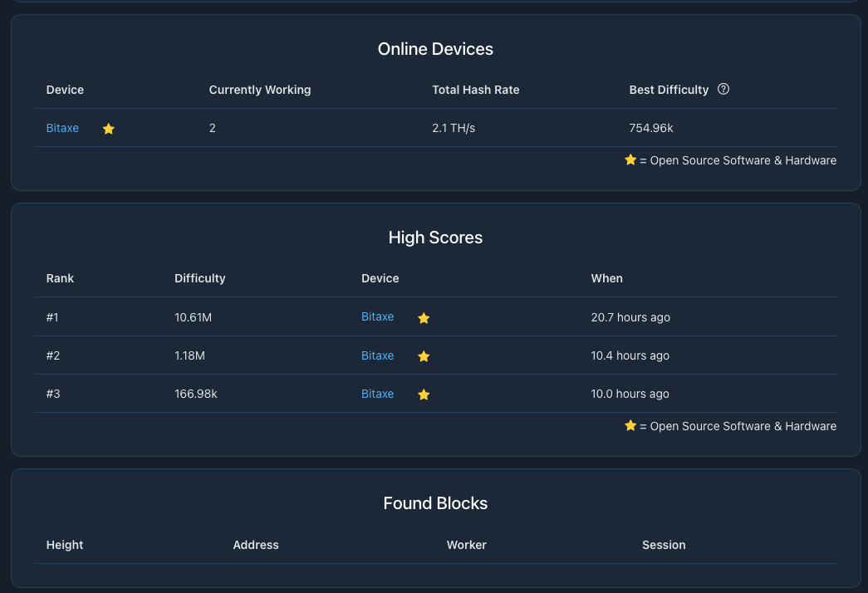Open the Bitaxe device link for rank #2
Screen dimensions: 868x593
[x=378, y=355]
